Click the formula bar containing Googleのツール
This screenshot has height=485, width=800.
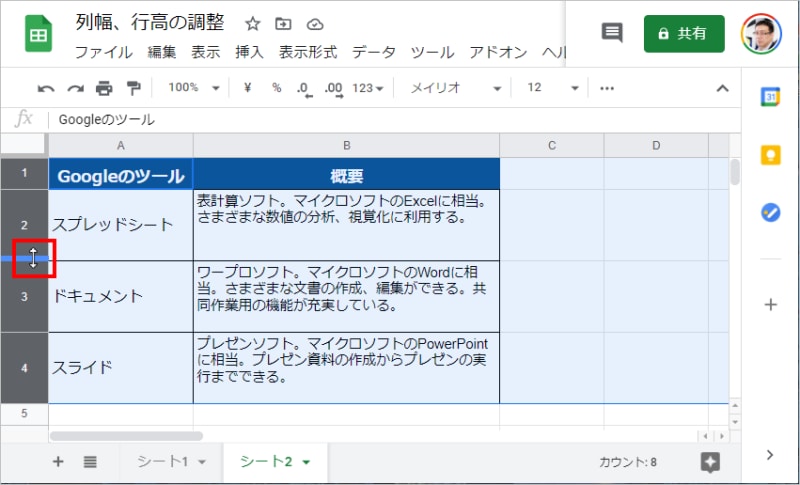click(394, 120)
